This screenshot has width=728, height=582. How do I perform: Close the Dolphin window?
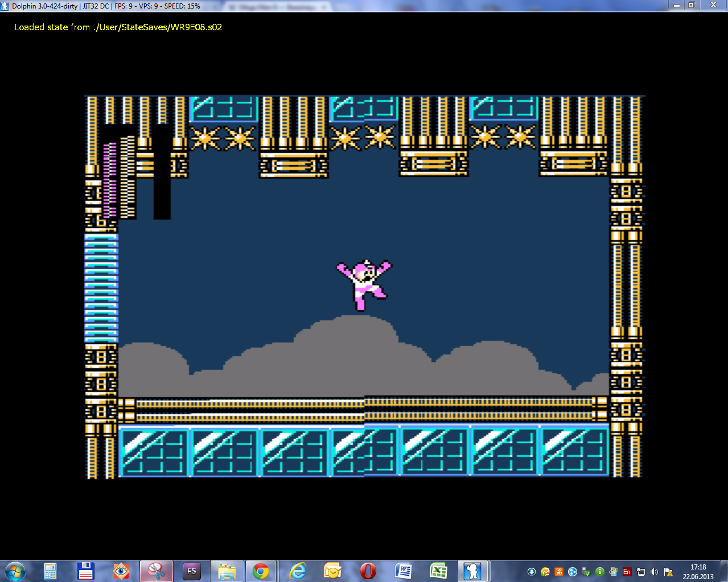click(x=713, y=5)
